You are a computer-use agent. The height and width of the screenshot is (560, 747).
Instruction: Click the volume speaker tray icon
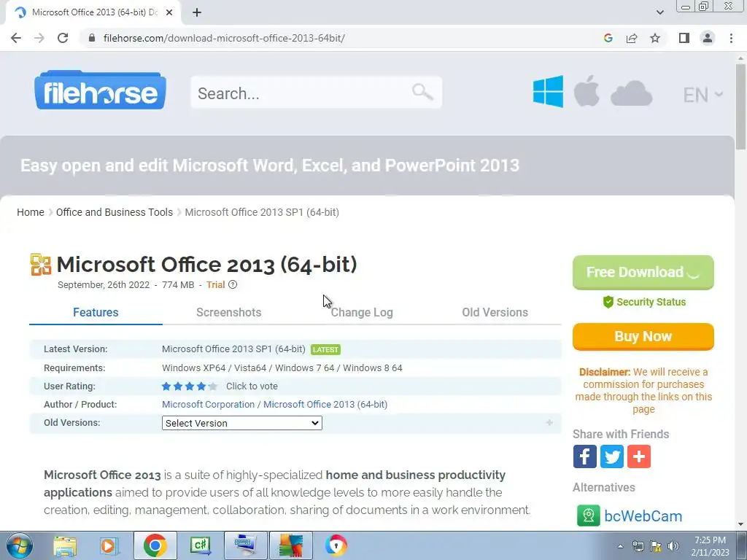(x=673, y=546)
